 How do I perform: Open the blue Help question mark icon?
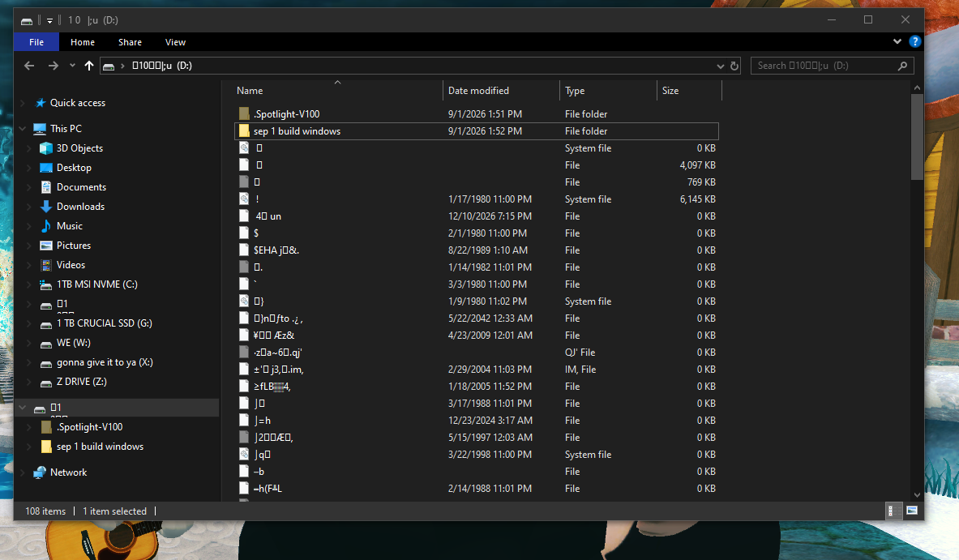coord(915,41)
